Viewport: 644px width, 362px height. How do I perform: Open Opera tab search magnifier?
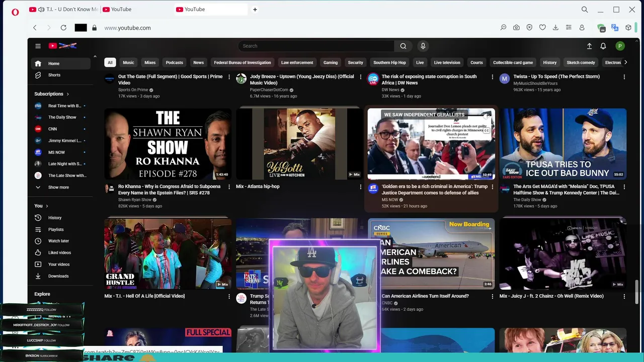tap(585, 9)
